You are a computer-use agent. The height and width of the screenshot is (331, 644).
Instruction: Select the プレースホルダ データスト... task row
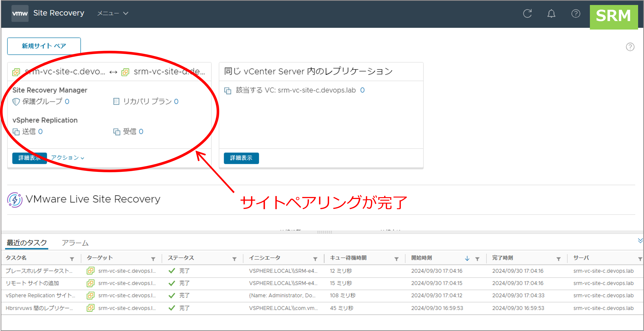(322, 271)
